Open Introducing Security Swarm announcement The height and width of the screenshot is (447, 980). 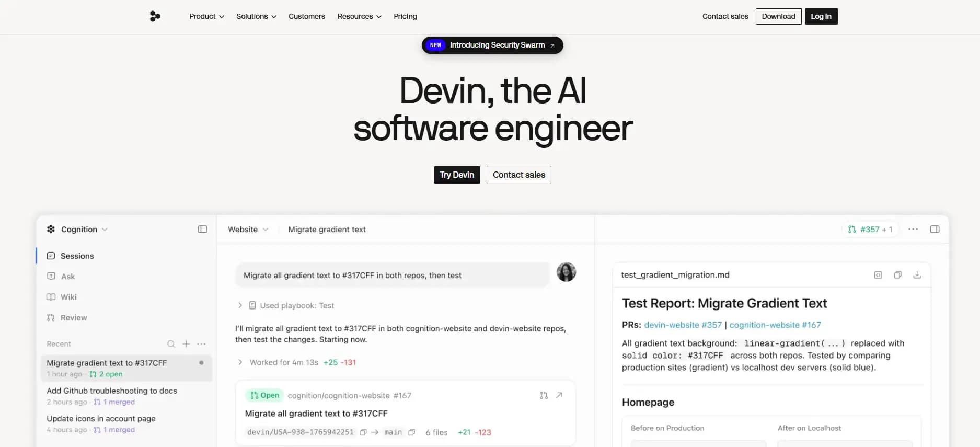(492, 45)
